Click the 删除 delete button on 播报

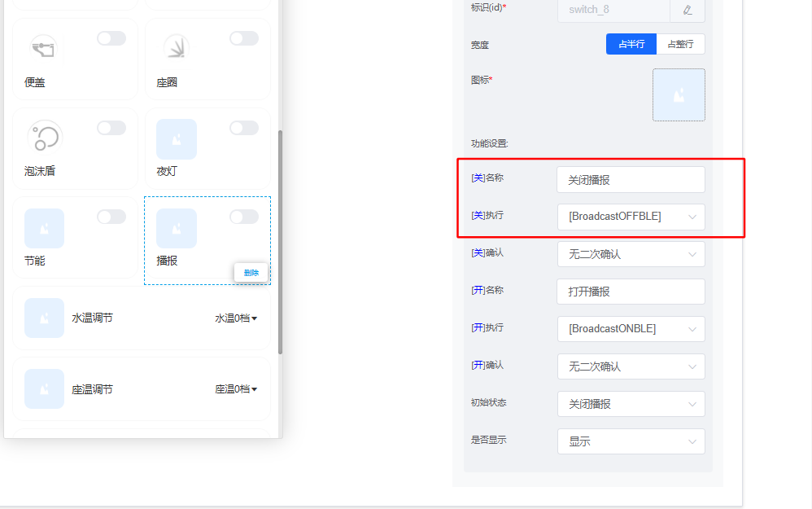tap(251, 272)
